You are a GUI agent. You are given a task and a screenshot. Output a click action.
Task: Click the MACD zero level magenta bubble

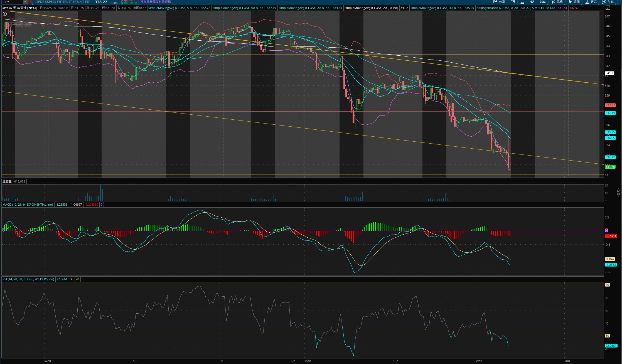[x=607, y=230]
